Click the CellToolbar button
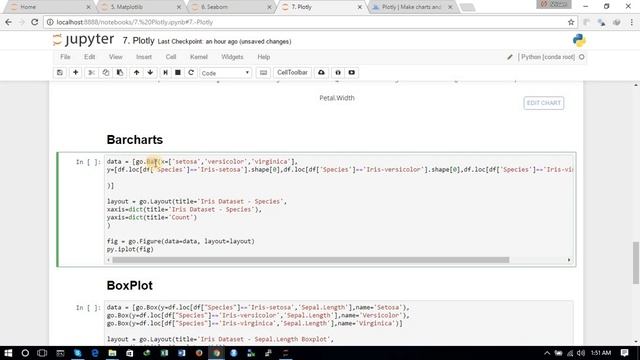Screen dimensions: 640x360 (292, 73)
